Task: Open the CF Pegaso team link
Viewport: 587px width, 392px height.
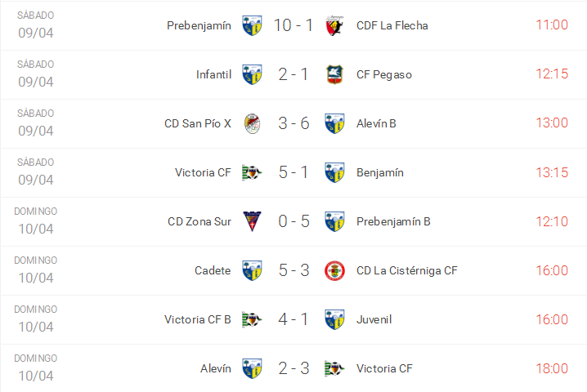Action: point(384,74)
